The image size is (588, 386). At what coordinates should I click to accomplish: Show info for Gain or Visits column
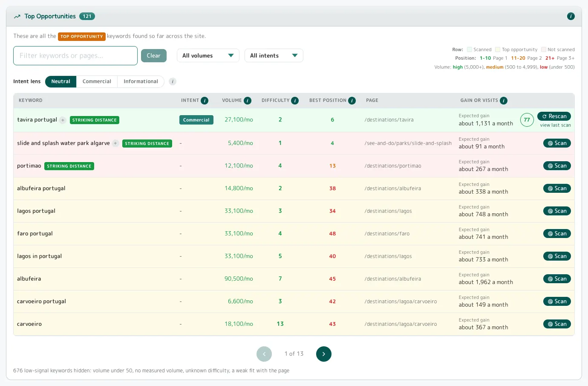coord(504,101)
